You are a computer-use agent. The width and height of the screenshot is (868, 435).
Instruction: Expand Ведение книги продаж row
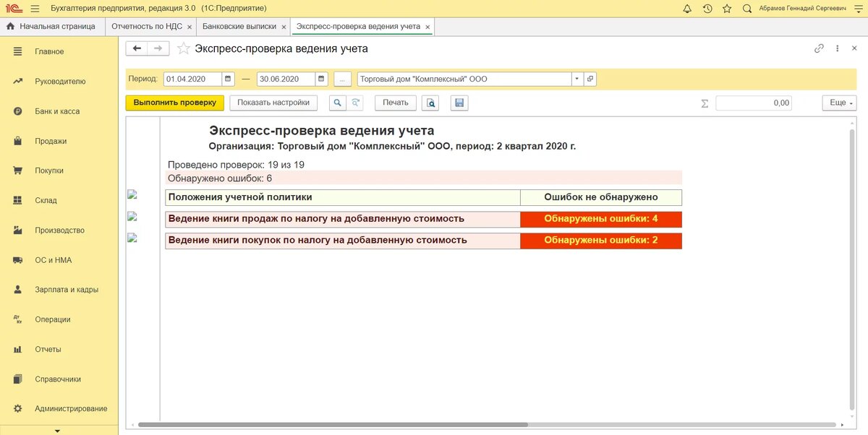point(132,216)
